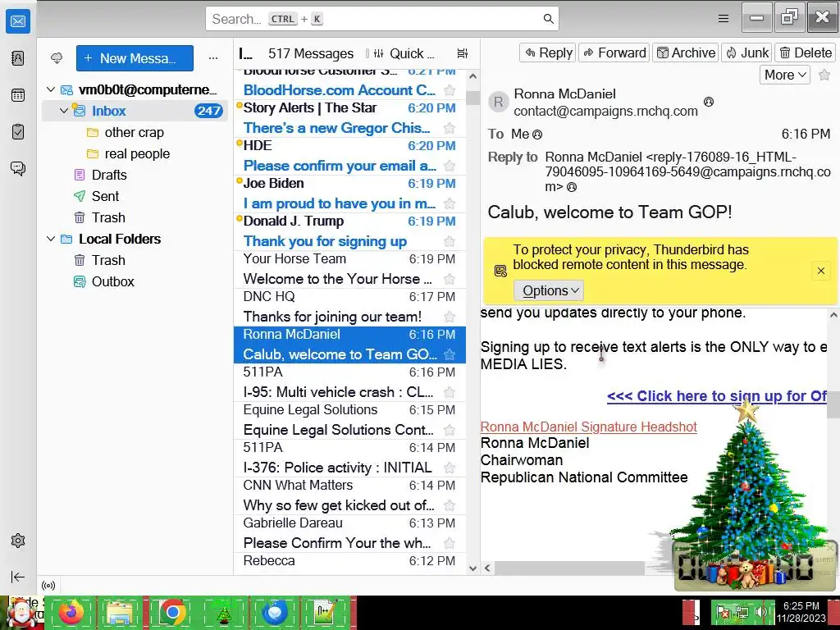Screen dimensions: 840x630
Task: Select the "other crap" folder
Action: click(x=134, y=132)
